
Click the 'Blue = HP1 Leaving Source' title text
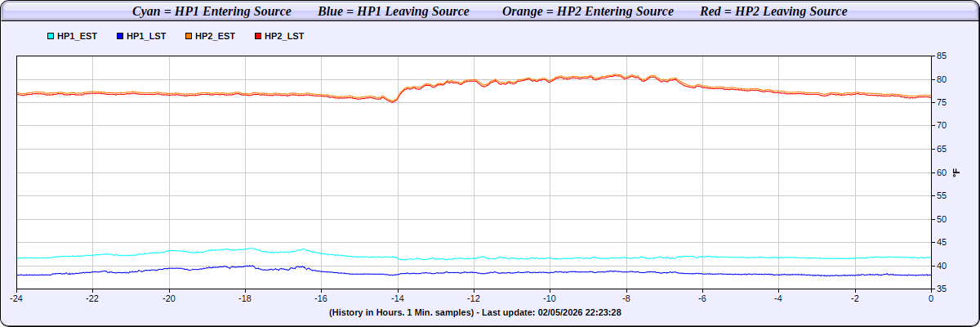[393, 11]
